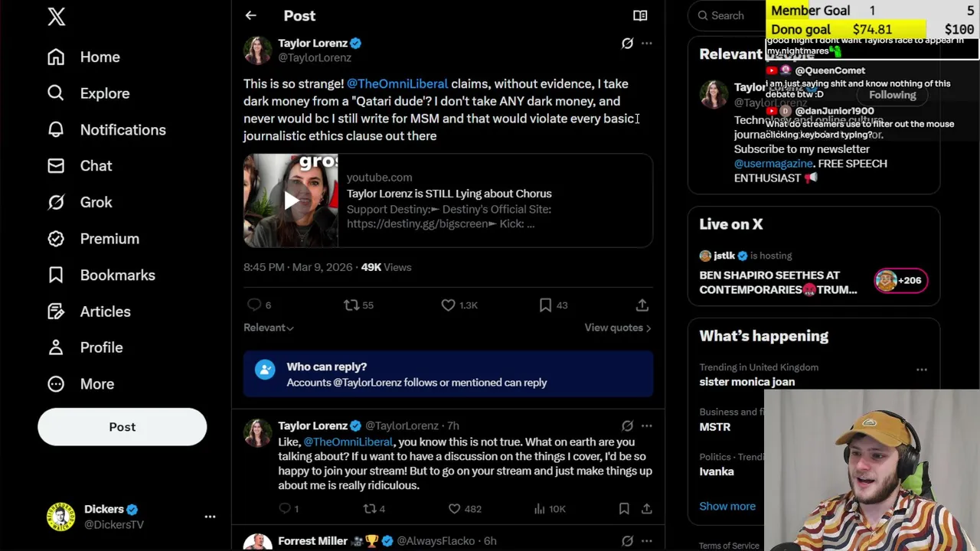This screenshot has width=980, height=551.
Task: Open the Taylor Lorenz STILL Lying link title
Action: click(x=449, y=194)
